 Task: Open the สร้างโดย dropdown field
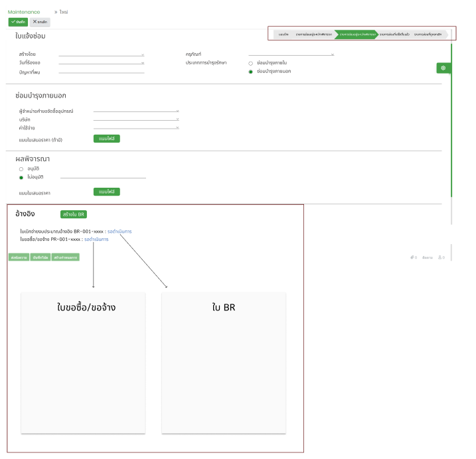click(x=101, y=54)
